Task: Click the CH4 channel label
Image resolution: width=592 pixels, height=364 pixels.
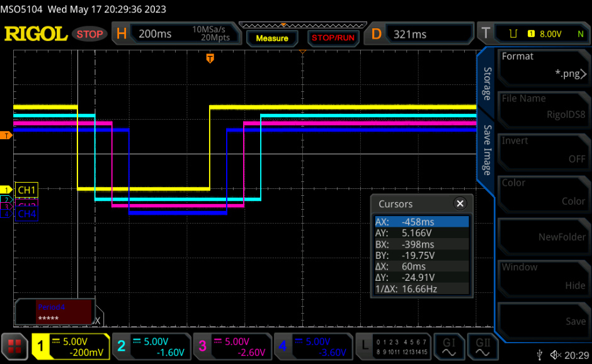Action: [26, 213]
